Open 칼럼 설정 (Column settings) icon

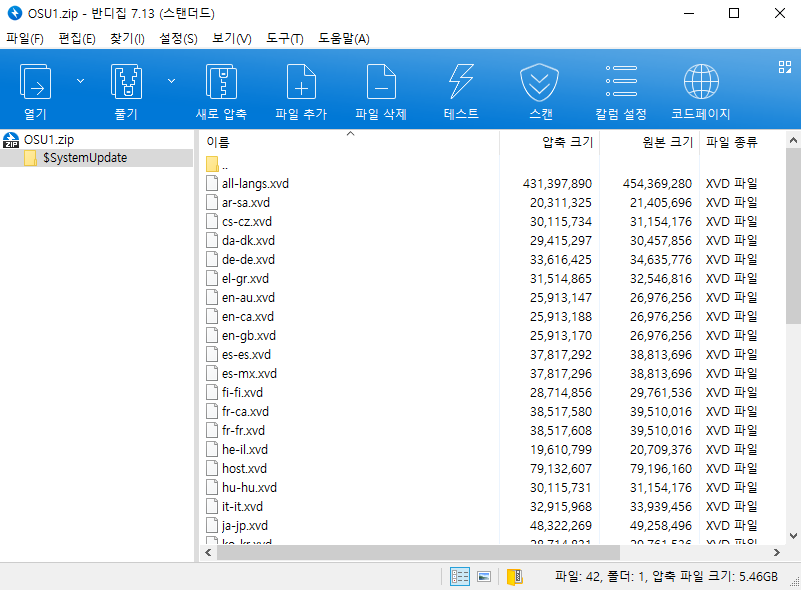pyautogui.click(x=621, y=81)
